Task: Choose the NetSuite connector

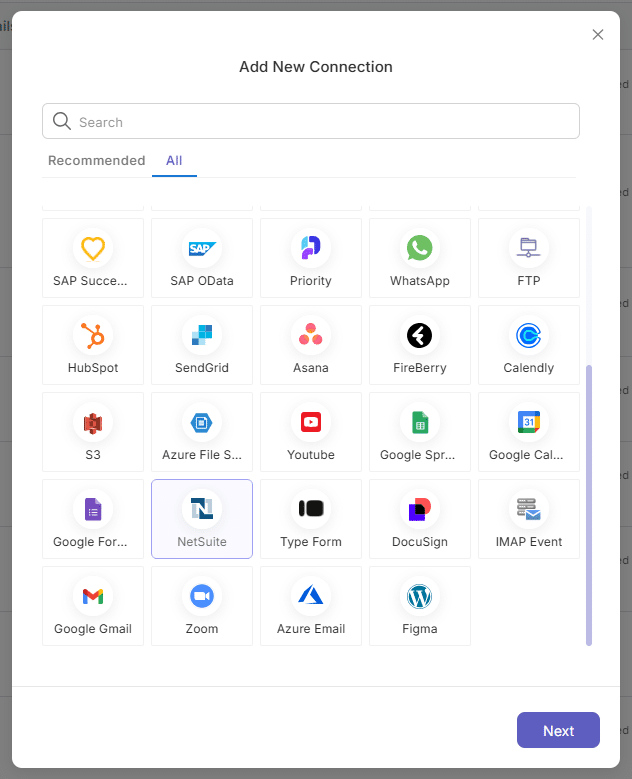Action: coord(202,519)
